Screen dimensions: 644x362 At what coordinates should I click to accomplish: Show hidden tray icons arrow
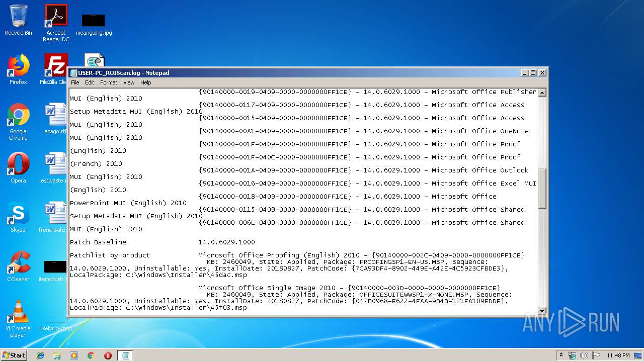(561, 355)
